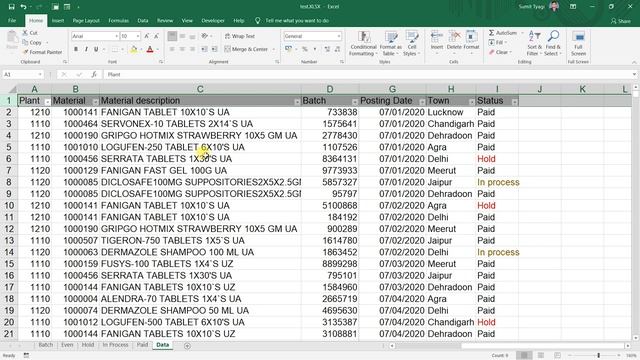Open Cell Styles gallery

point(411,43)
